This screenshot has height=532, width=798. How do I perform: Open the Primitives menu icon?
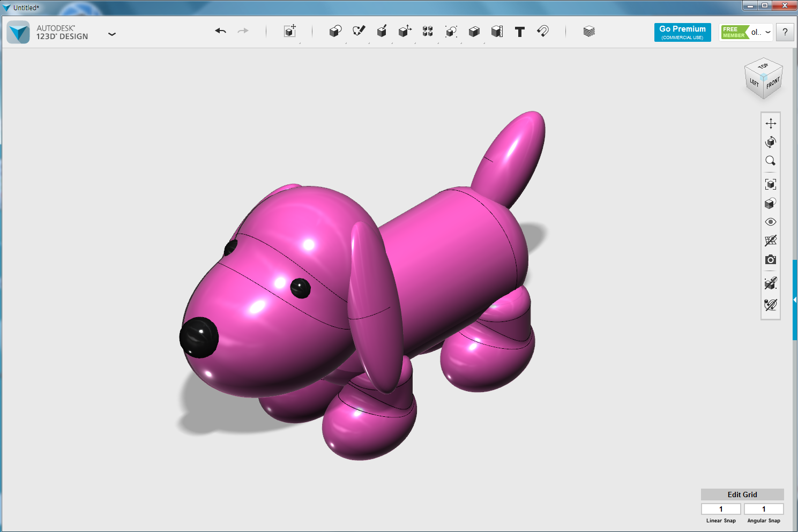coord(335,31)
